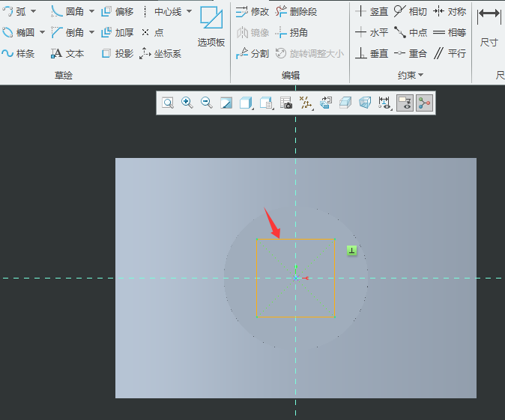The width and height of the screenshot is (505, 420).
Task: Open the View Manager camera icon
Action: tap(286, 103)
